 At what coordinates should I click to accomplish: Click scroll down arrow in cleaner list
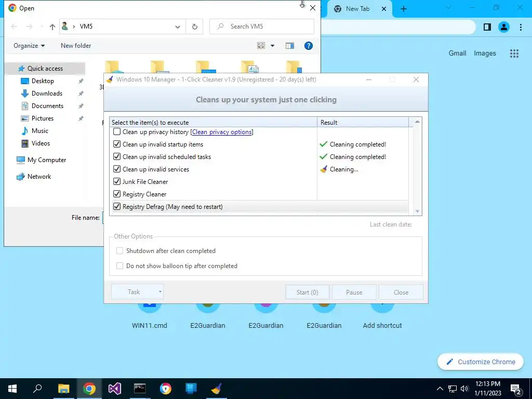tap(417, 211)
